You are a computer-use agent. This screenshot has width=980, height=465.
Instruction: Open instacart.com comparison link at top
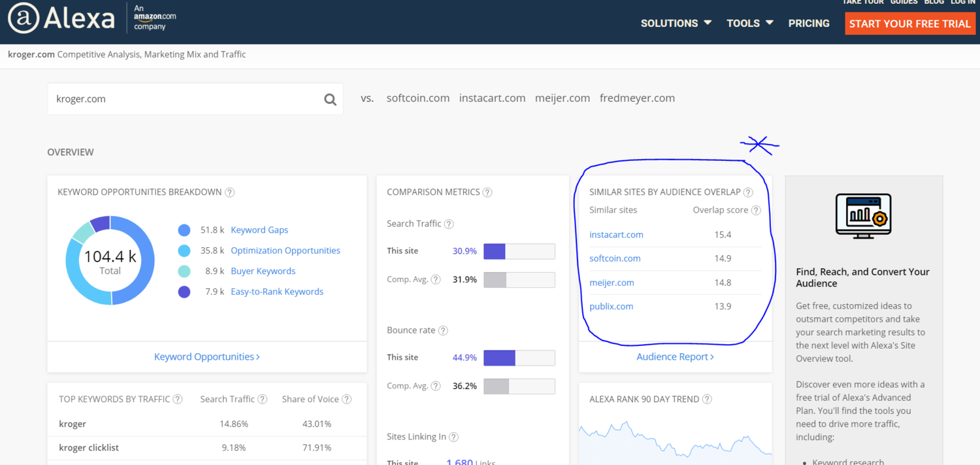(492, 98)
